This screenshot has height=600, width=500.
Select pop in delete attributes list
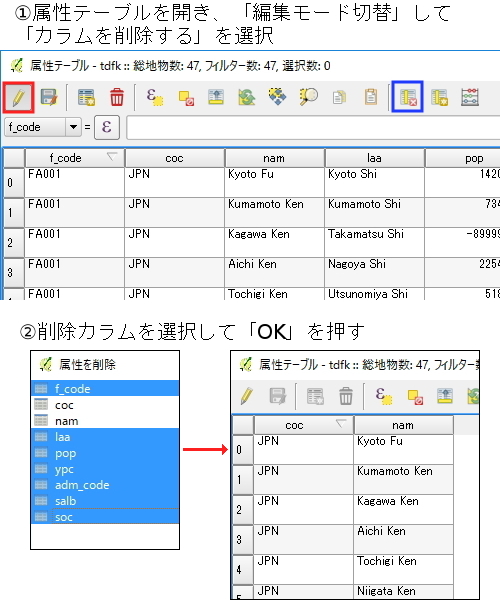(x=105, y=453)
